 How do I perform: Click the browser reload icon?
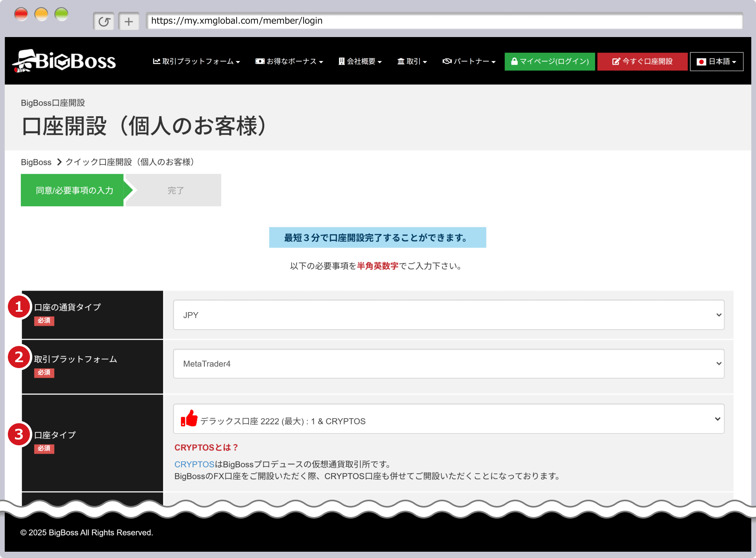pos(104,21)
